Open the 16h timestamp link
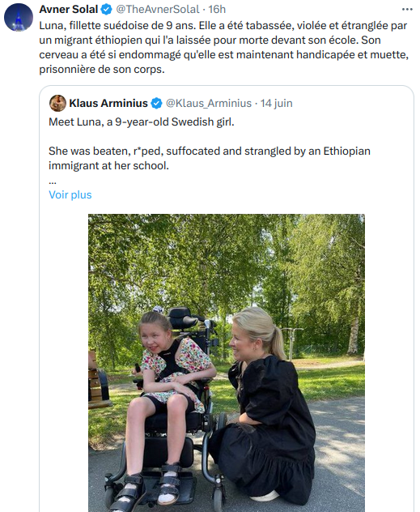 (x=217, y=10)
